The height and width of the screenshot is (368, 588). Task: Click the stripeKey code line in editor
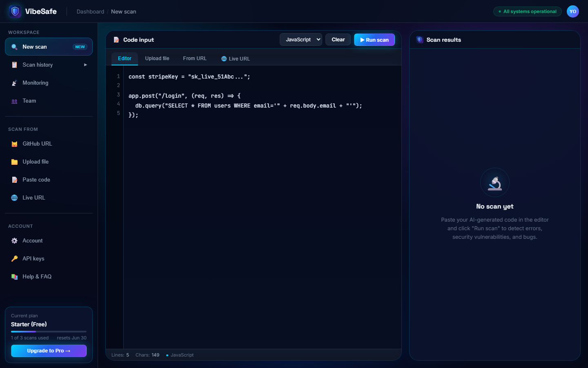click(189, 77)
